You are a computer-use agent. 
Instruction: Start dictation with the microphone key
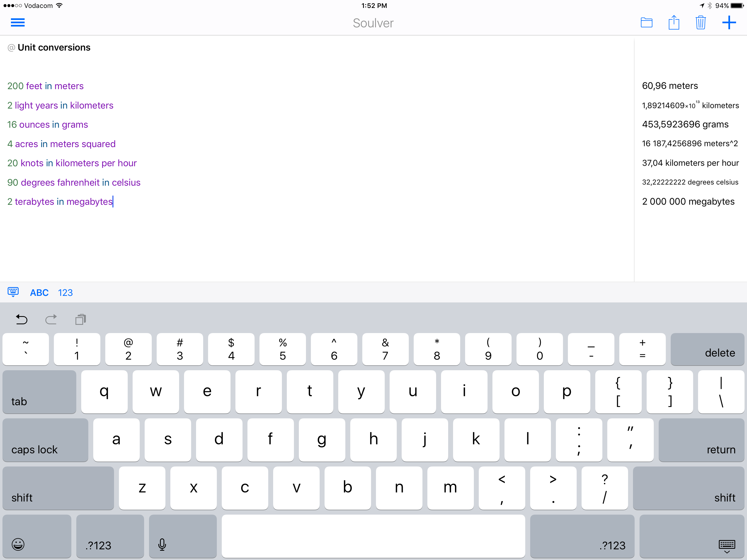click(183, 536)
